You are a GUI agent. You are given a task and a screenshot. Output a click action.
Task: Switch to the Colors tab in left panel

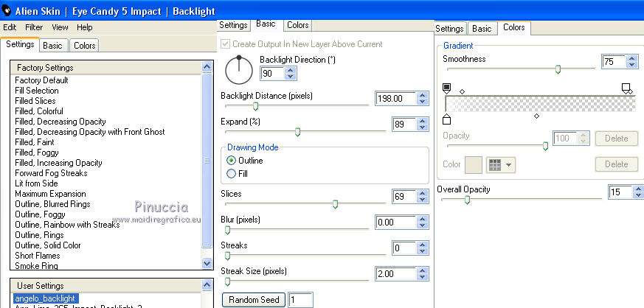coord(85,46)
